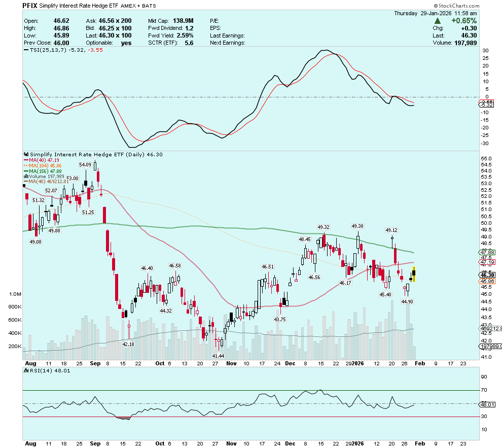Click the 46.58 price label
Viewport: 502px width, 448px height.
[175, 265]
